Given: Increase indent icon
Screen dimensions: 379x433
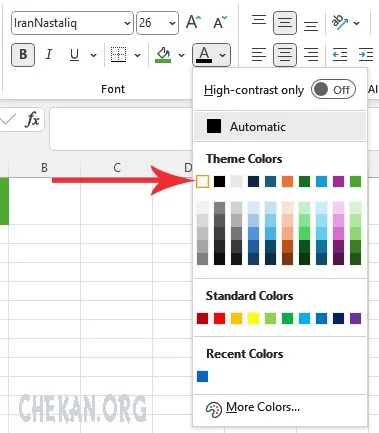Looking at the screenshot, I should (x=366, y=54).
